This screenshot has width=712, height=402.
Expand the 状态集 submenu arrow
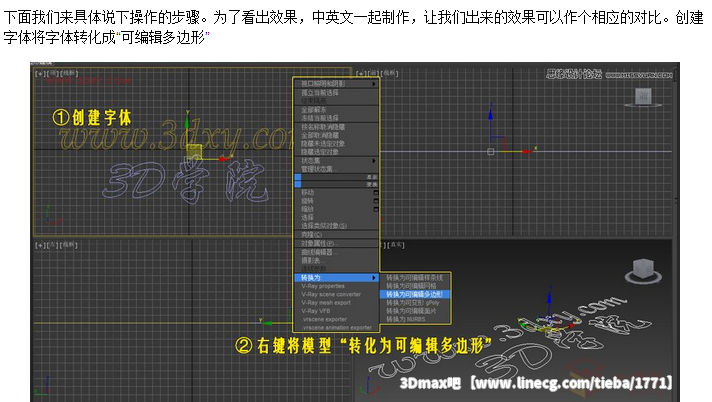[374, 161]
